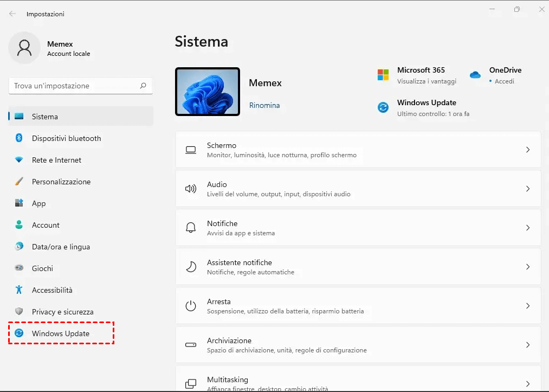Screen dimensions: 549x392
Task: Expand the Archiviazione chevron
Action: tap(527, 345)
